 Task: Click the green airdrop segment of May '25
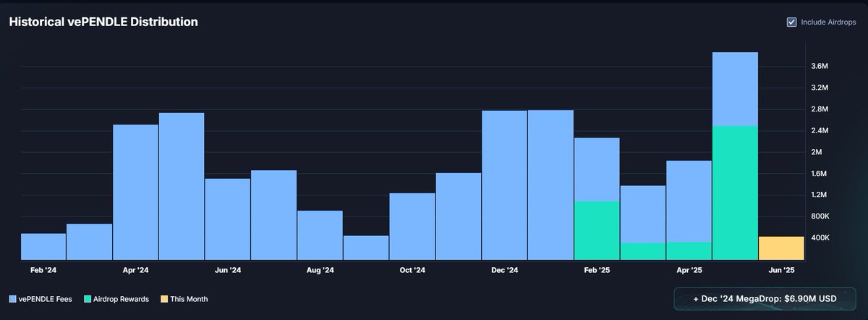(x=735, y=193)
